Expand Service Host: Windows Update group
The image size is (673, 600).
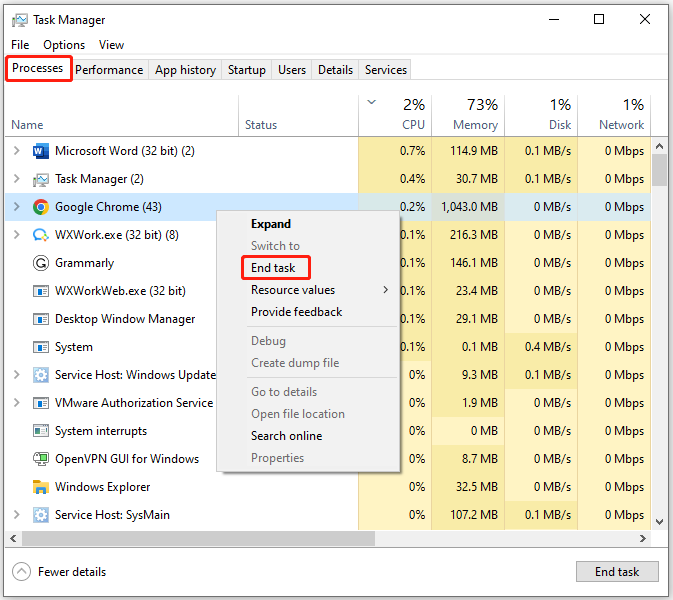pyautogui.click(x=17, y=375)
